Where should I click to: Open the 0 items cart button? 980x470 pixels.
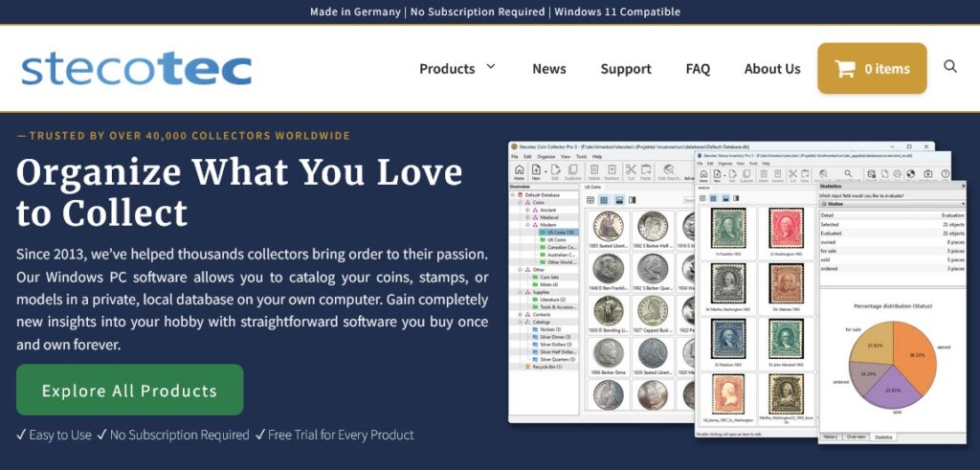click(872, 69)
